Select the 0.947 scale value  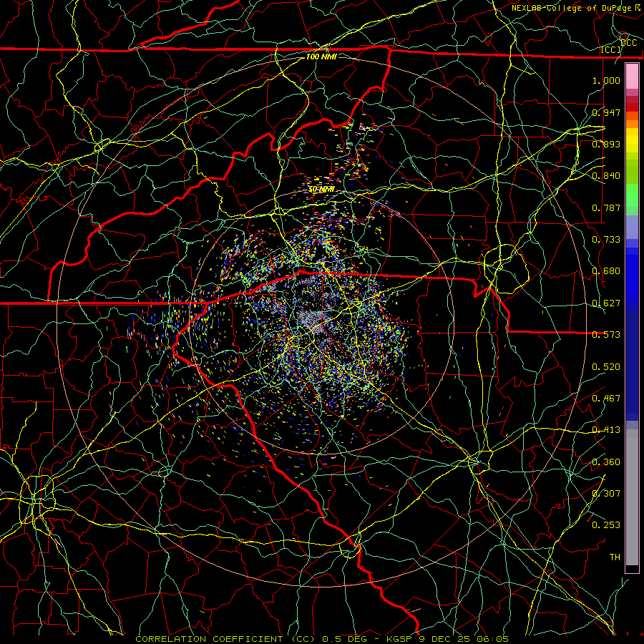click(x=606, y=112)
